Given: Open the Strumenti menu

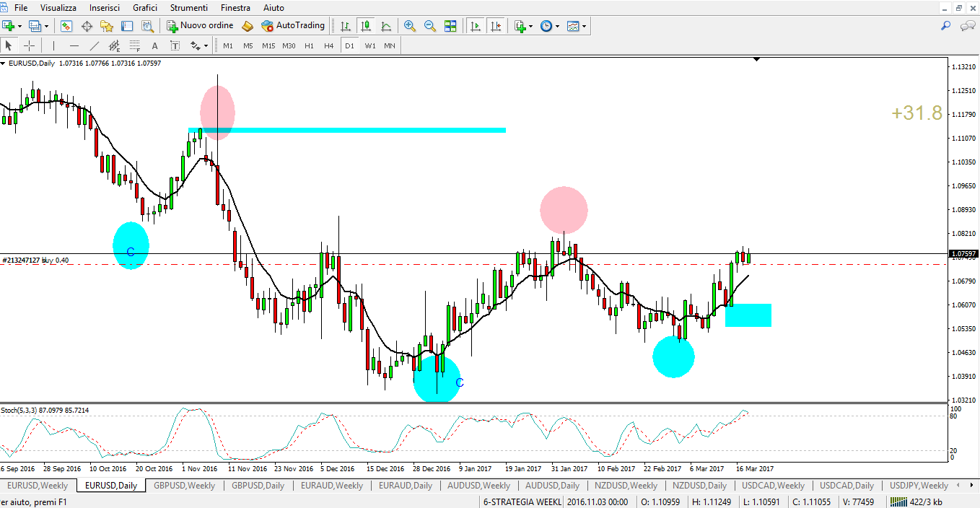Looking at the screenshot, I should (189, 7).
